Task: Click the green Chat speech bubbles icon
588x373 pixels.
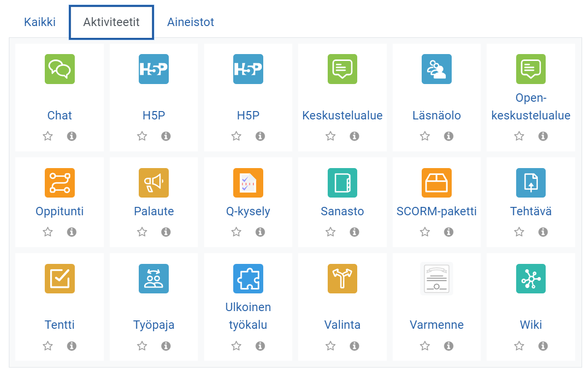Action: [60, 69]
